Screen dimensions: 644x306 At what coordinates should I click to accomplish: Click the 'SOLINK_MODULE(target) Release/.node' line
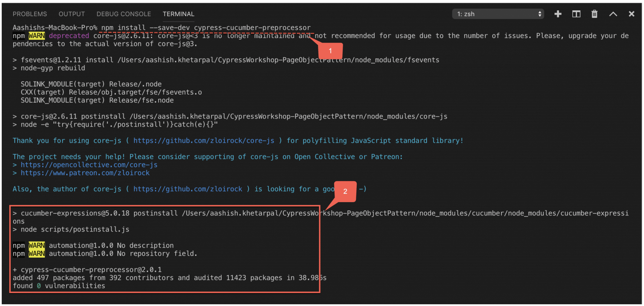[91, 84]
